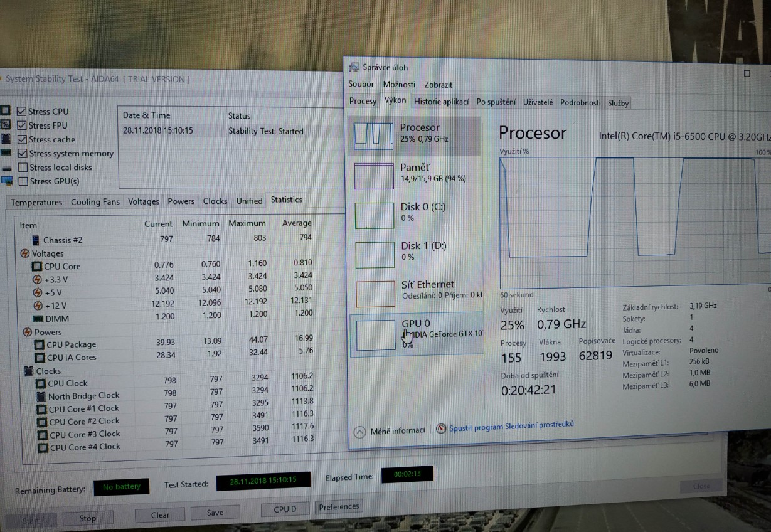This screenshot has width=771, height=532.
Task: Open the Služby tab
Action: click(x=618, y=104)
